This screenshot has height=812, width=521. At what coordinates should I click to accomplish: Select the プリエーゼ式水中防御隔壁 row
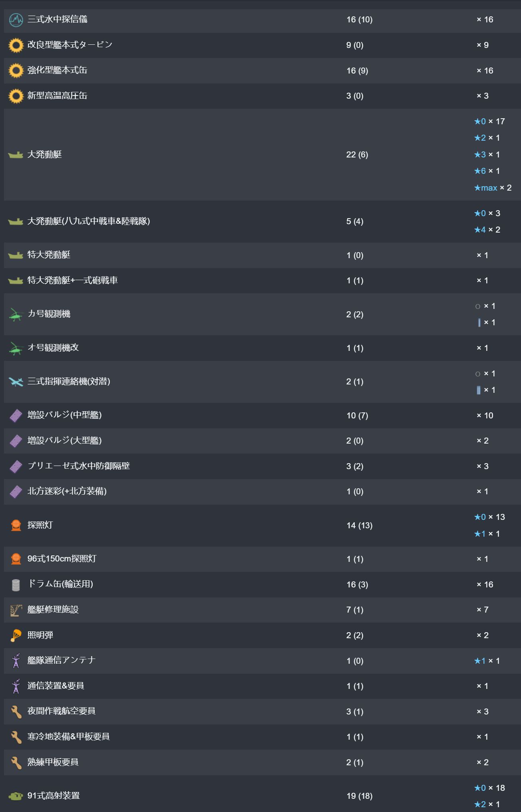coord(262,466)
